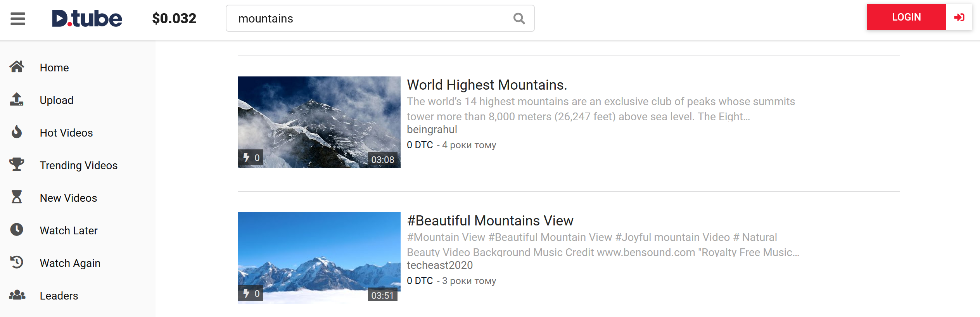Click the Upload tray icon
Viewport: 980px width, 317px height.
[17, 100]
